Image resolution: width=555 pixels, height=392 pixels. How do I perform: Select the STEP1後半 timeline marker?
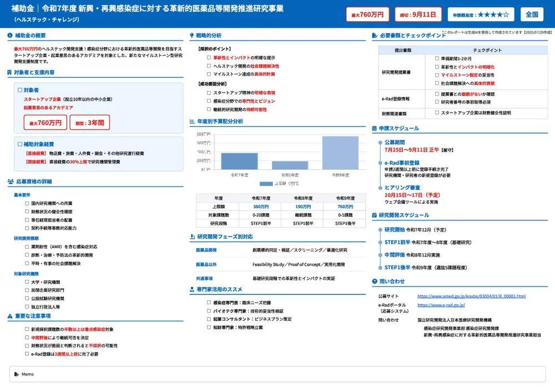[x=380, y=268]
